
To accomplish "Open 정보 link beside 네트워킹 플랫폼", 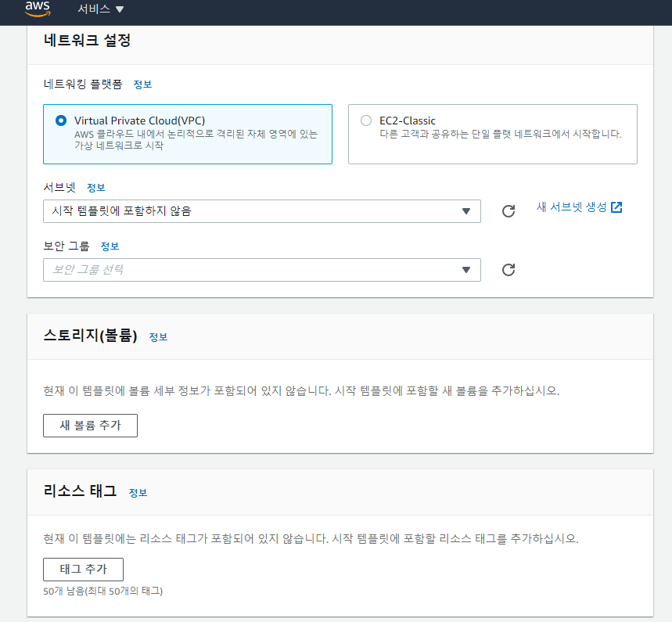I will 142,84.
